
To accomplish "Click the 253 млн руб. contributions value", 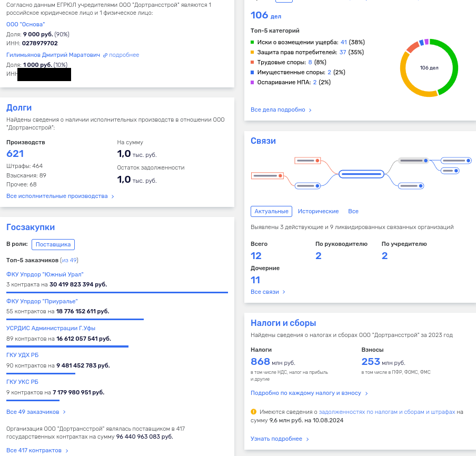I will pos(383,362).
